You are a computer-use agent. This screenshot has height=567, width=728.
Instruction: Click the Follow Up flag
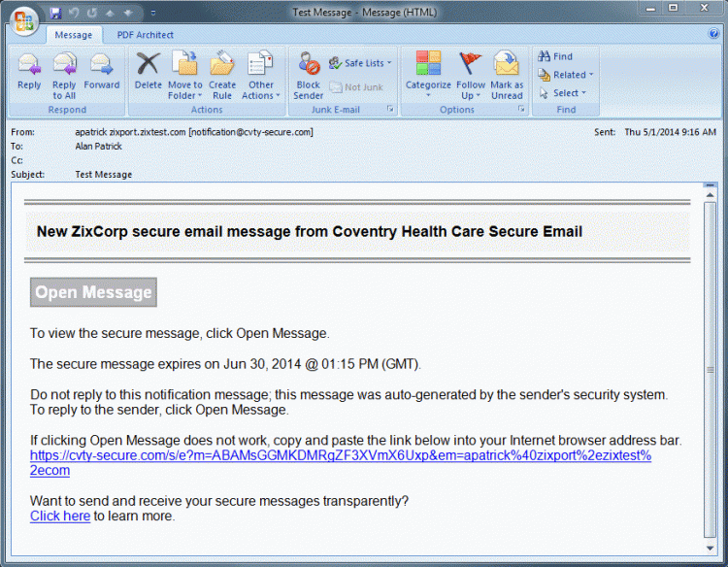(x=471, y=76)
